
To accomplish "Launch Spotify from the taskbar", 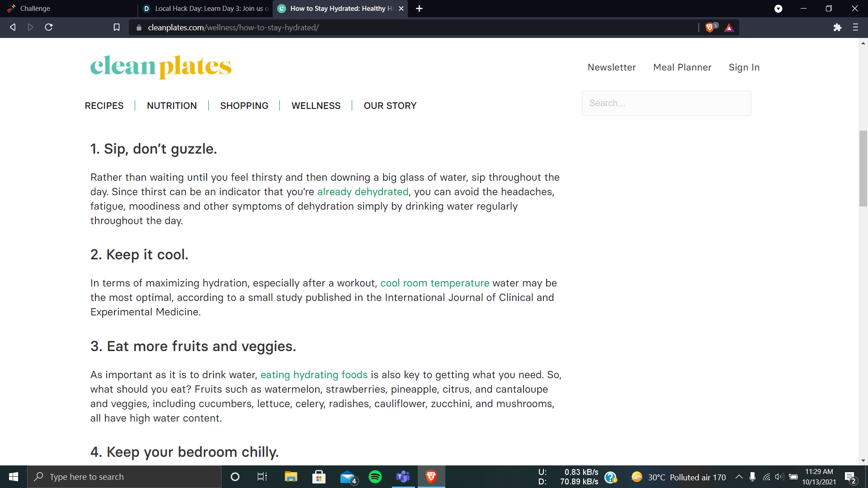I will click(x=375, y=476).
